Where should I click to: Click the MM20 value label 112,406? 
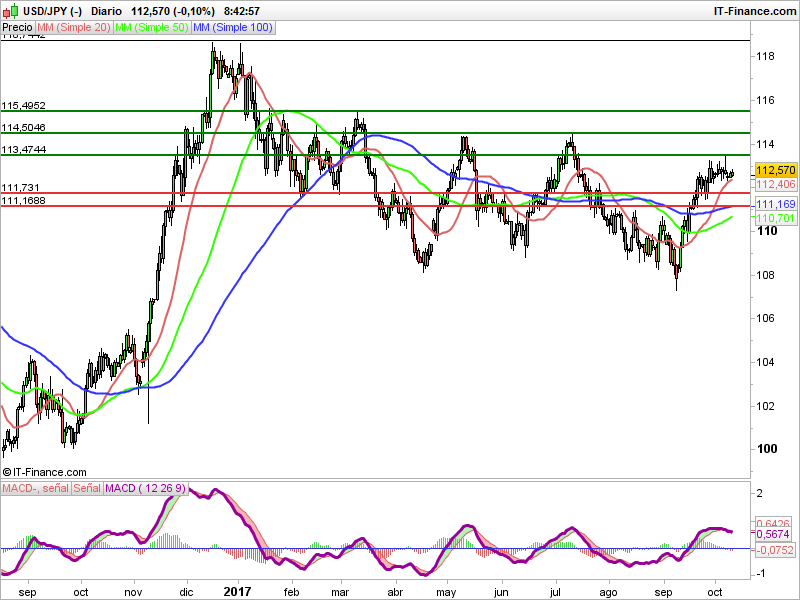776,184
